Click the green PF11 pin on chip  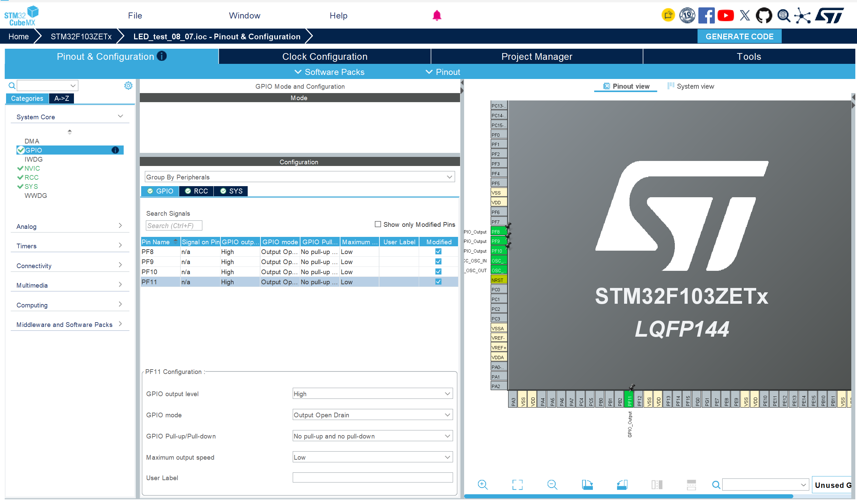tap(629, 398)
